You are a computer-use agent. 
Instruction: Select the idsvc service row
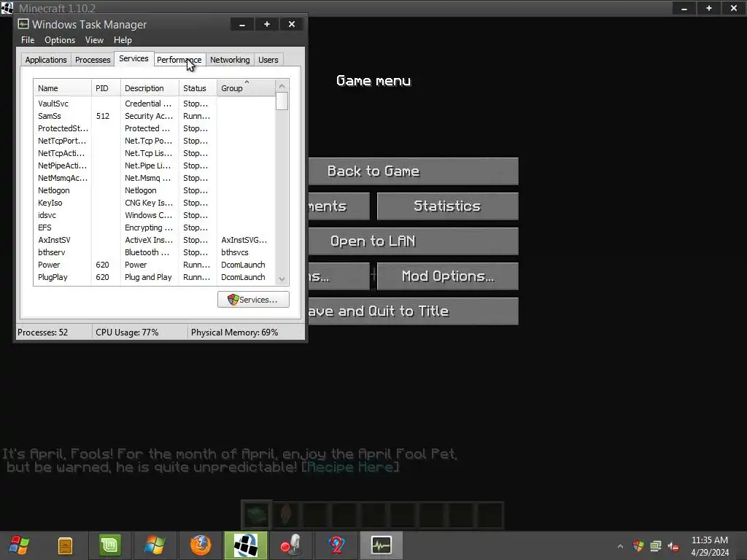point(155,215)
